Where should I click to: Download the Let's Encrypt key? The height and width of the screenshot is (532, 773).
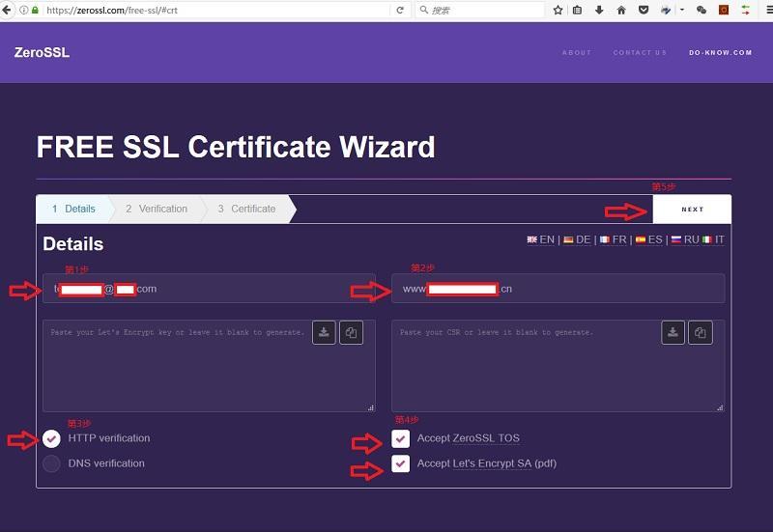click(324, 332)
